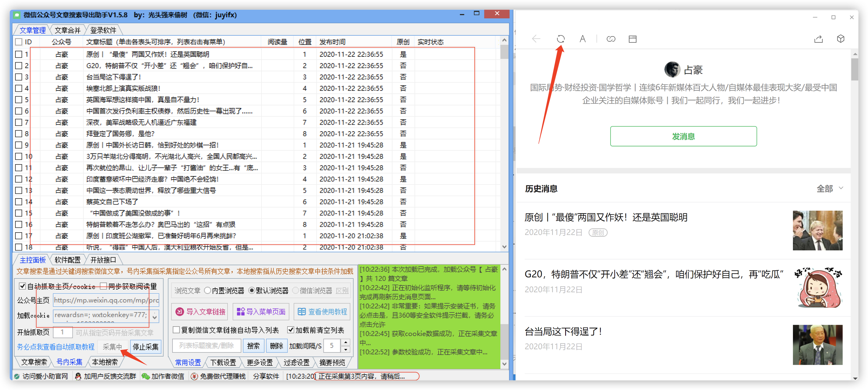Viewport: 868px width, 390px height.
Task: Check the checkbox for row 9
Action: 19,145
